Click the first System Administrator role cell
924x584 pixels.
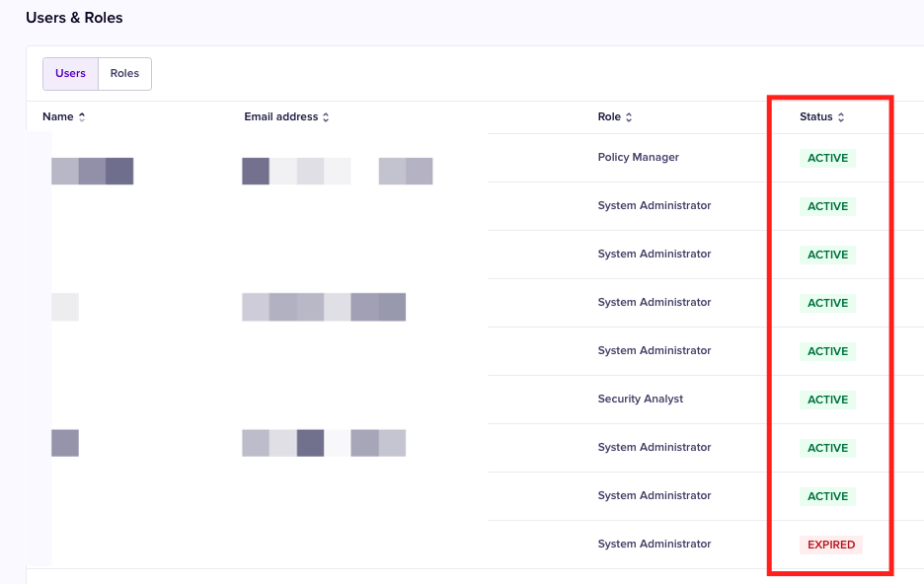(x=654, y=206)
